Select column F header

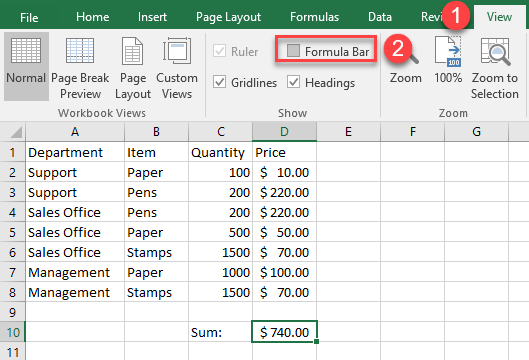point(412,132)
